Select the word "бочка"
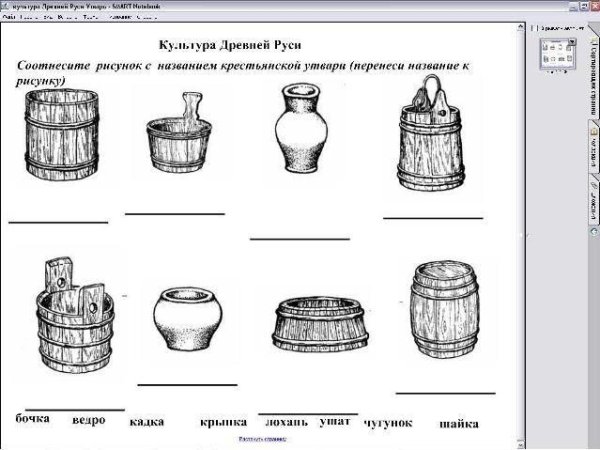The height and width of the screenshot is (450, 600). pyautogui.click(x=33, y=418)
